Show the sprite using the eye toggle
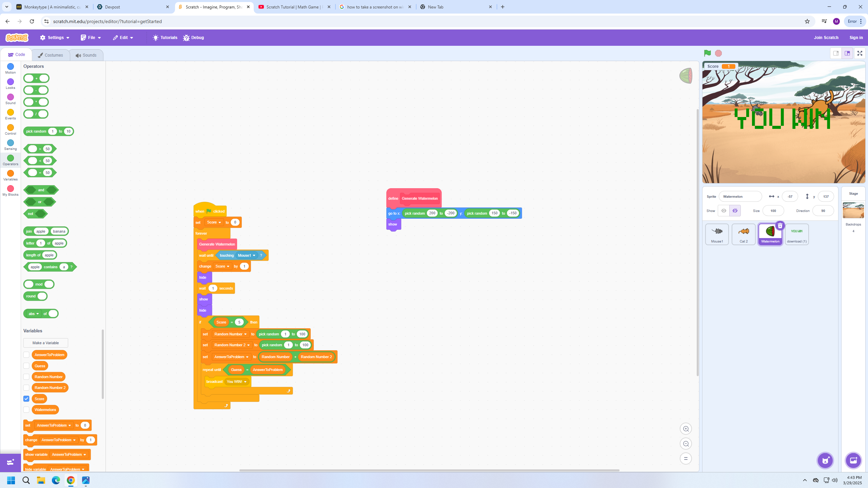Image resolution: width=868 pixels, height=488 pixels. 724,211
